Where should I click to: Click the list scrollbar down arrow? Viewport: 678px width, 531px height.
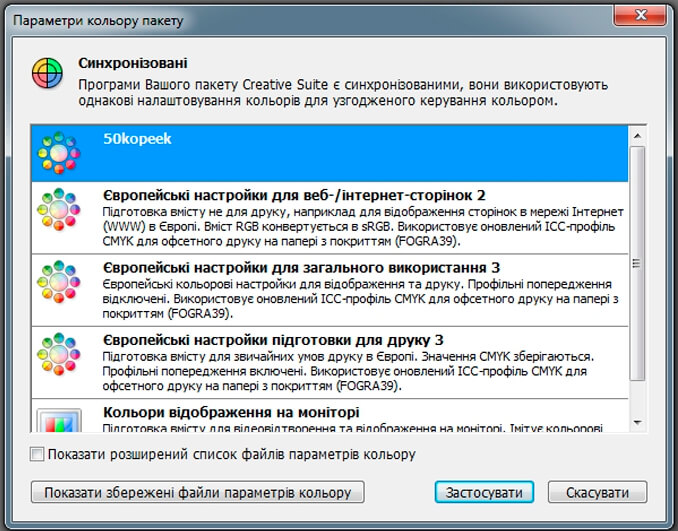(636, 423)
